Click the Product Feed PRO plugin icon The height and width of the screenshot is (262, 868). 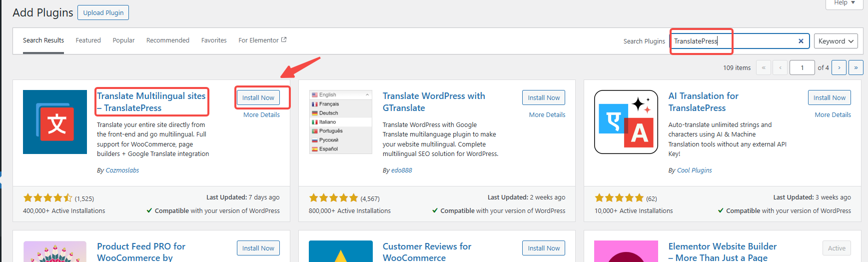(x=55, y=251)
